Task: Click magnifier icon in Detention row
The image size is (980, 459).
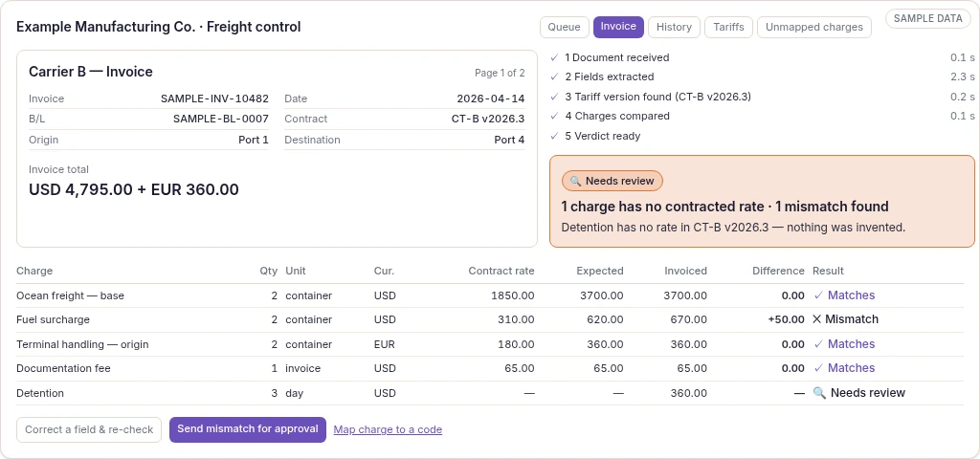Action: tap(819, 393)
